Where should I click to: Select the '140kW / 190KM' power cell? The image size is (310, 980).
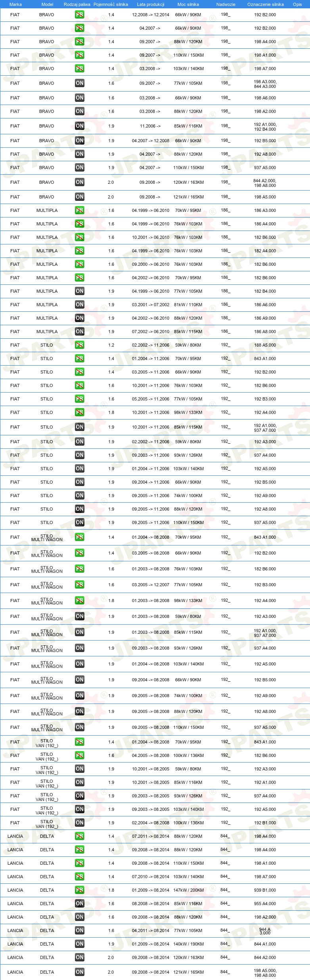coord(188,944)
